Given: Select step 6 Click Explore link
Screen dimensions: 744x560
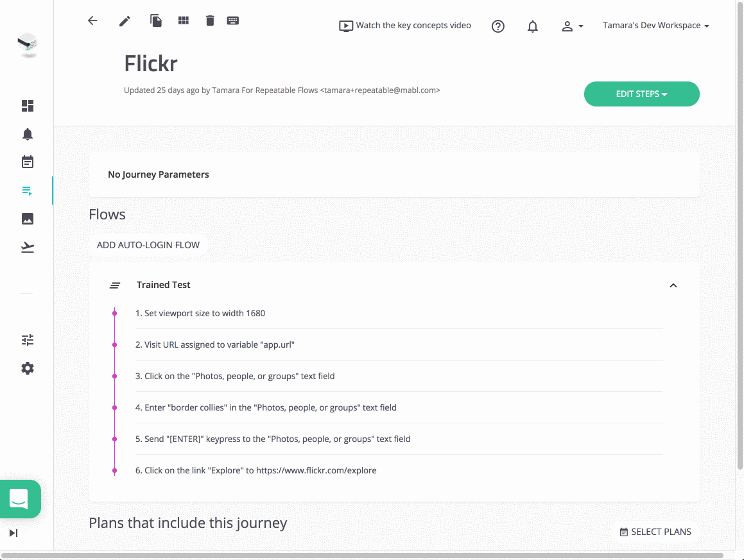Looking at the screenshot, I should (399, 470).
